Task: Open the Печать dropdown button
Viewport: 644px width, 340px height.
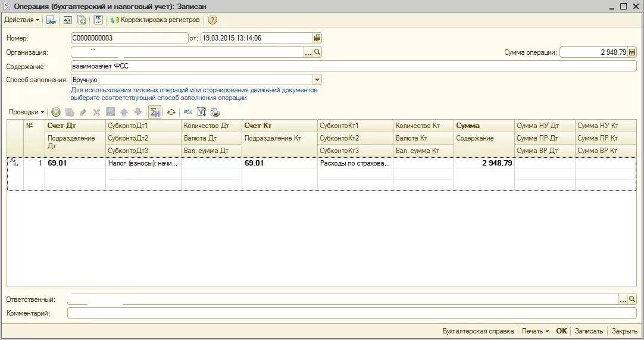Action: click(535, 331)
